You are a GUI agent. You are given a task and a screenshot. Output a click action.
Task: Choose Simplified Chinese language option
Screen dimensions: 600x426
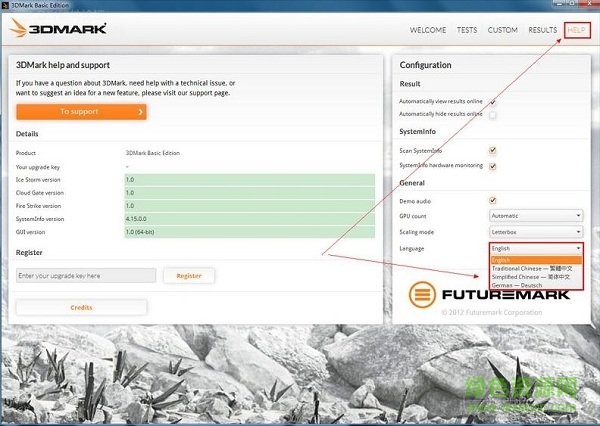point(536,277)
